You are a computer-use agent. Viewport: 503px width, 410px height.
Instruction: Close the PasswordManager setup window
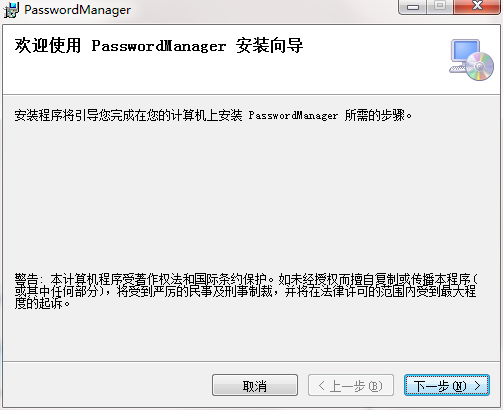(x=477, y=7)
